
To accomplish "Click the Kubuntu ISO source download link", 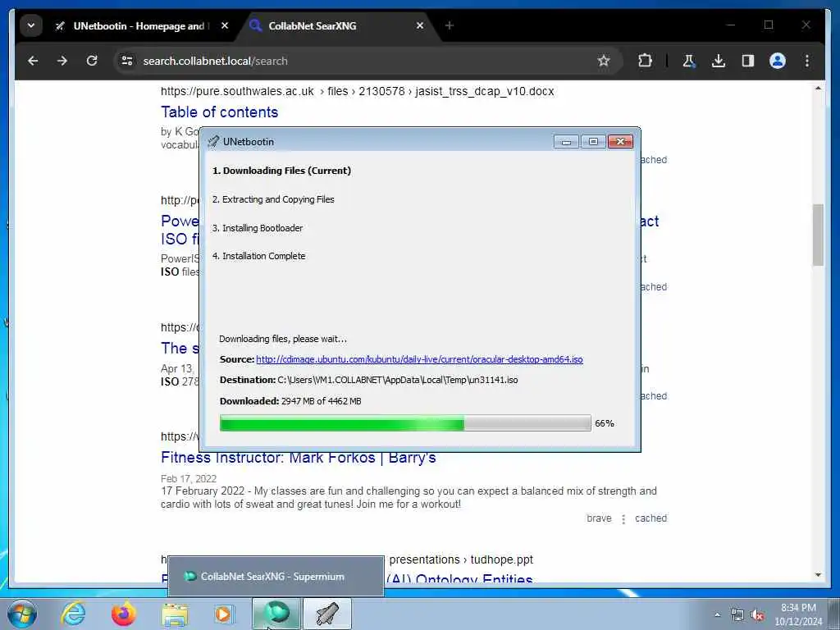I will point(419,359).
